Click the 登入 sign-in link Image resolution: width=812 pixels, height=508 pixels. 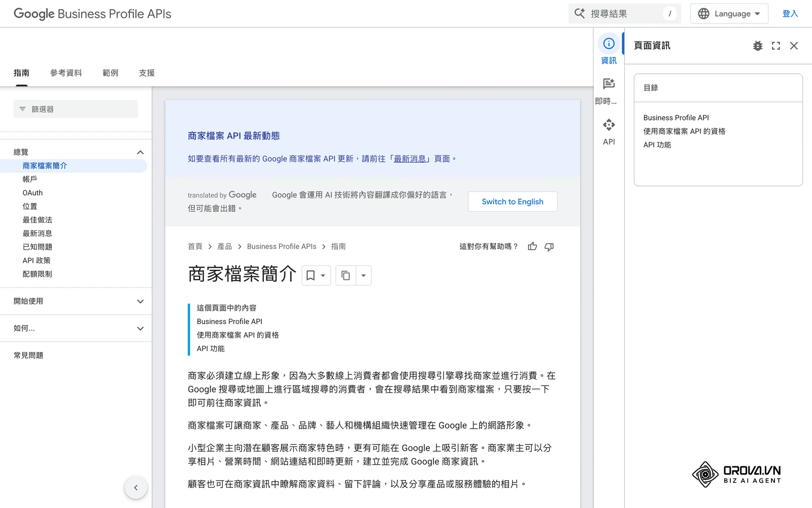coord(790,14)
